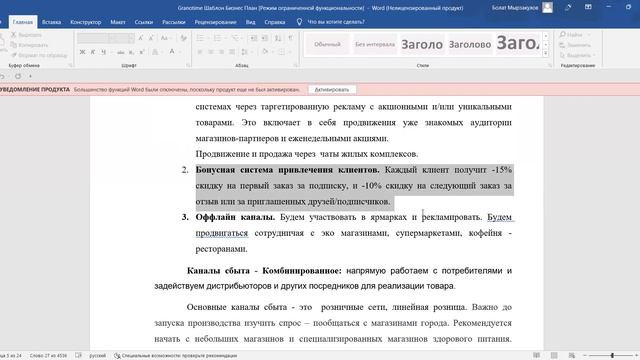The width and height of the screenshot is (640, 360).
Task: Toggle underline (Ч) formatting
Action: (103, 52)
